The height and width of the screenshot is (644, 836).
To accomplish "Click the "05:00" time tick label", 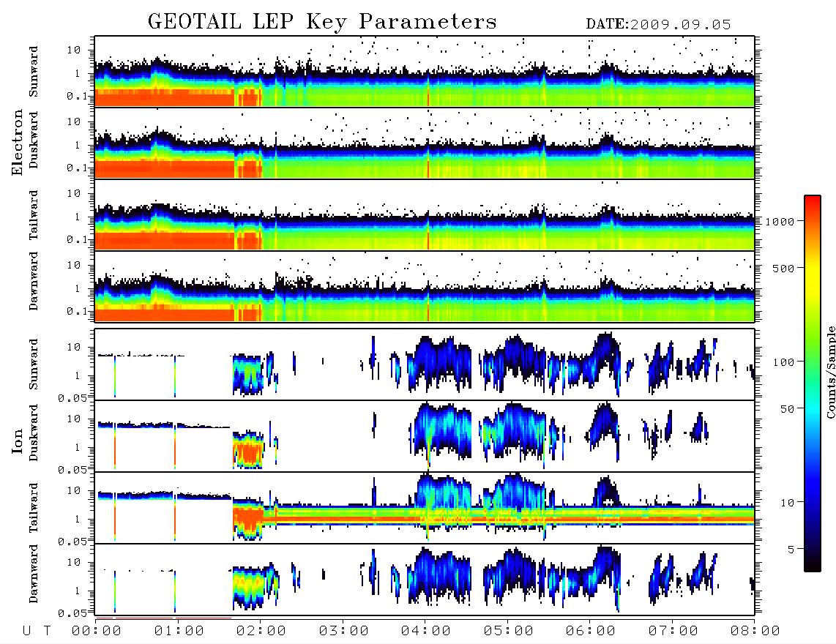I will pyautogui.click(x=508, y=631).
